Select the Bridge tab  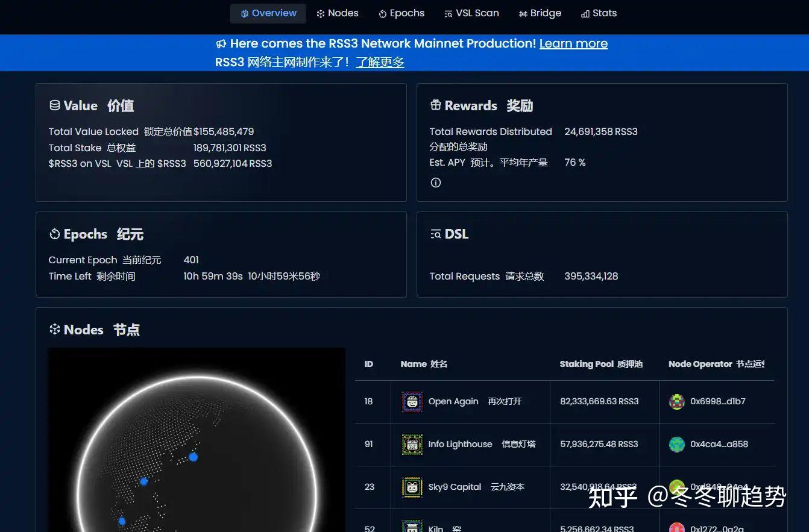[540, 13]
